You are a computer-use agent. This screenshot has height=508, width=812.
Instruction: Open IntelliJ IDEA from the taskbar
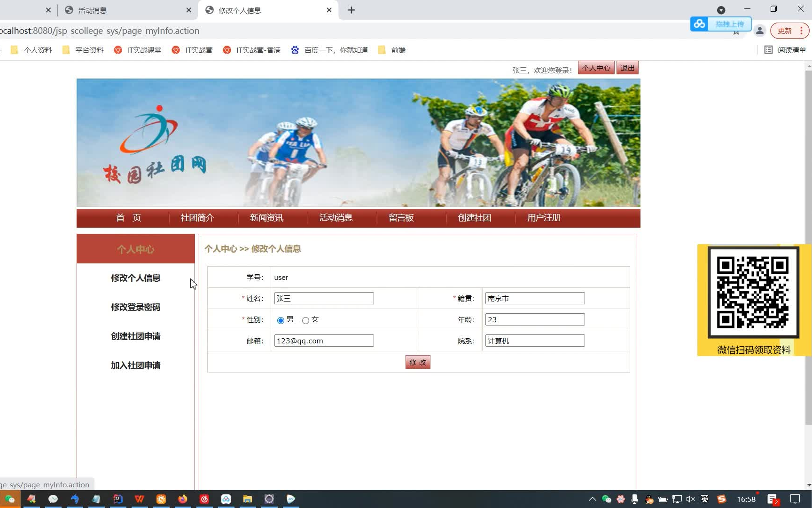coord(117,500)
